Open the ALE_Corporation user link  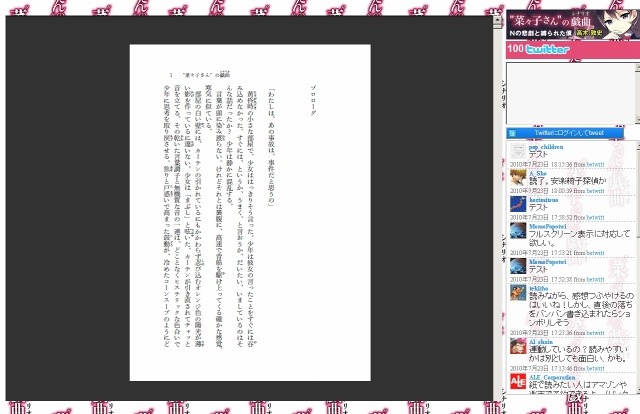coord(552,378)
